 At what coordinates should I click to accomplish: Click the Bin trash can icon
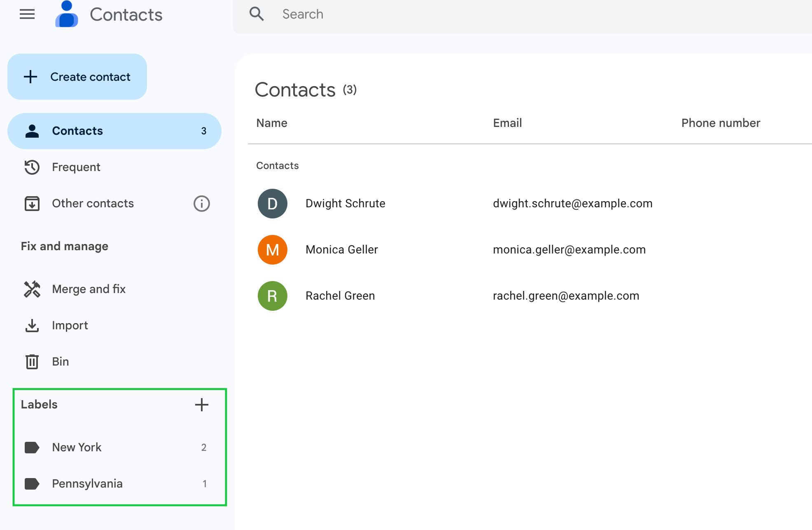coord(32,362)
